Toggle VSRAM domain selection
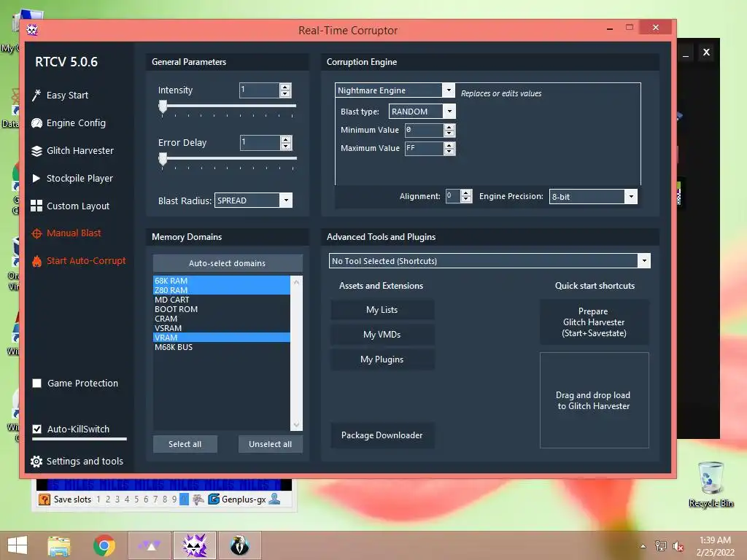The height and width of the screenshot is (560, 747). click(x=222, y=328)
